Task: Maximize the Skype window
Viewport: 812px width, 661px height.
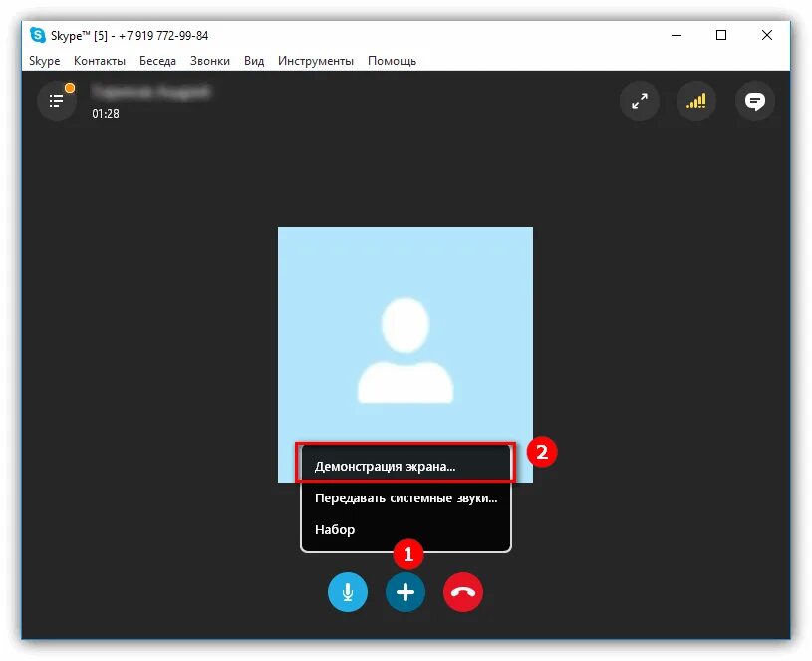Action: pos(721,35)
